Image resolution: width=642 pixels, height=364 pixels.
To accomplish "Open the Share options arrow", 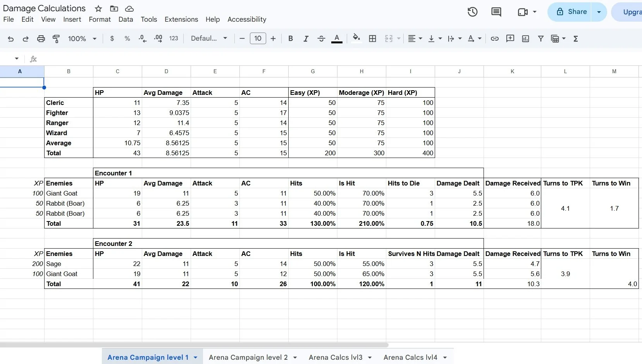I will 599,12.
